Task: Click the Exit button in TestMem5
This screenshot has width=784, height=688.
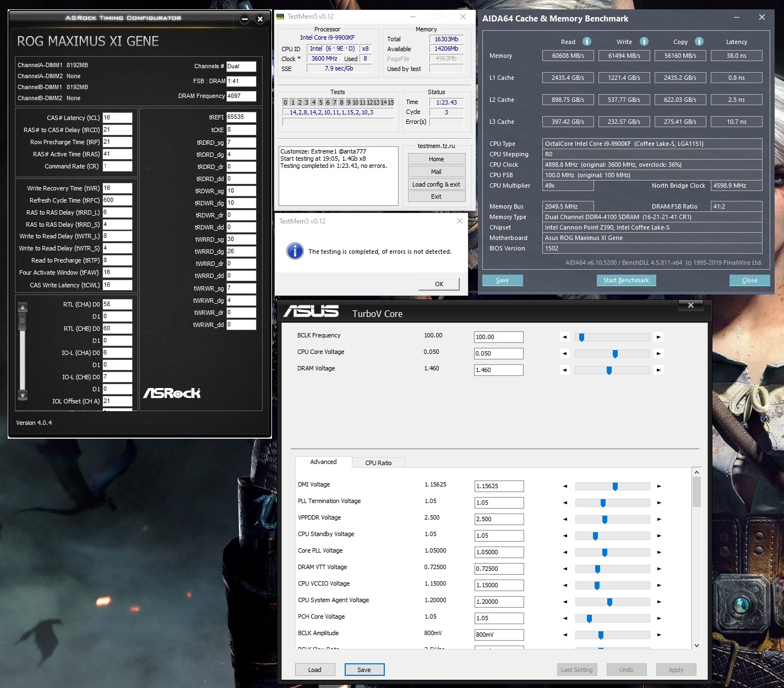Action: (x=437, y=196)
